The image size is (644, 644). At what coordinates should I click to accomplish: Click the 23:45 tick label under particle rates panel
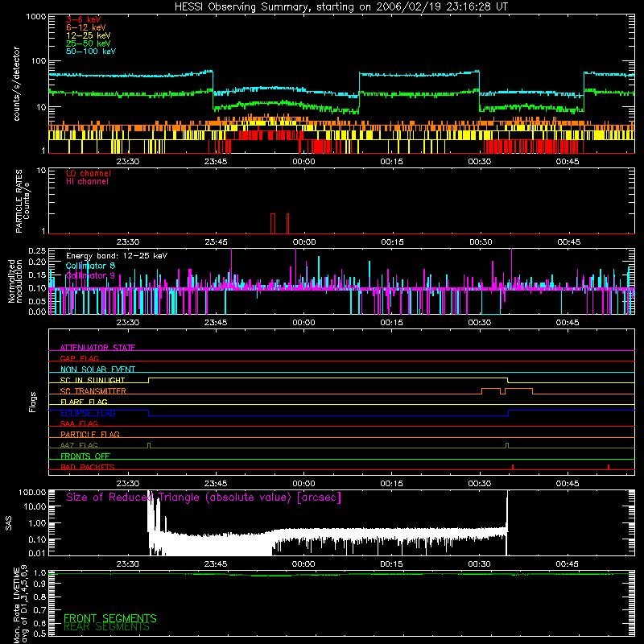(216, 242)
